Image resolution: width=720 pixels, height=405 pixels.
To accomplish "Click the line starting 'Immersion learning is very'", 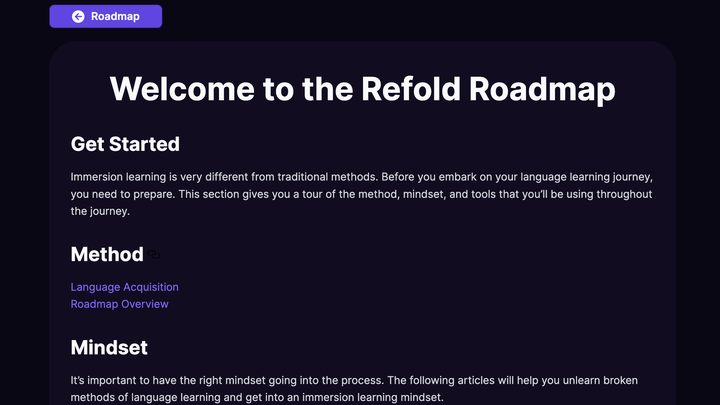I will [x=360, y=177].
